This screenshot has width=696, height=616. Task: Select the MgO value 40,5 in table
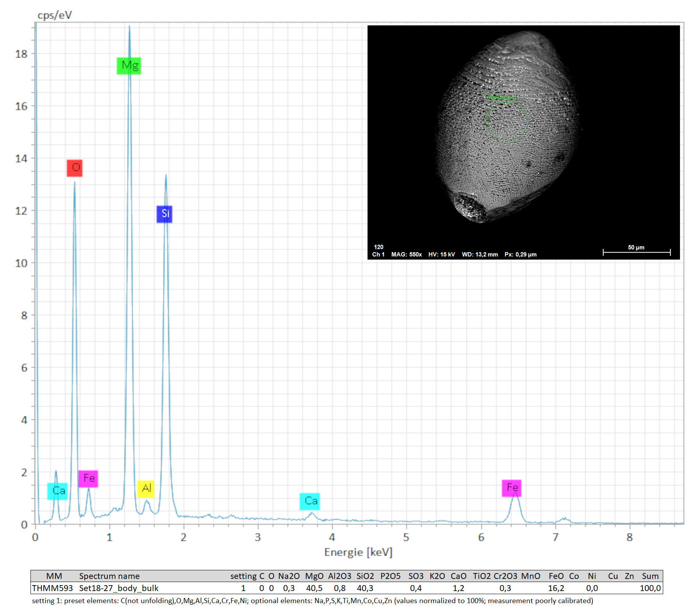coord(314,588)
